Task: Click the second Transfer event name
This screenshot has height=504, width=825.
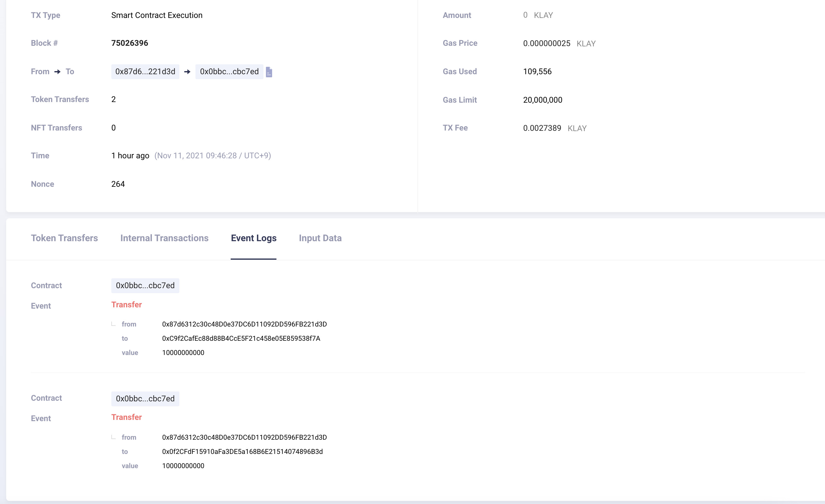Action: [126, 417]
